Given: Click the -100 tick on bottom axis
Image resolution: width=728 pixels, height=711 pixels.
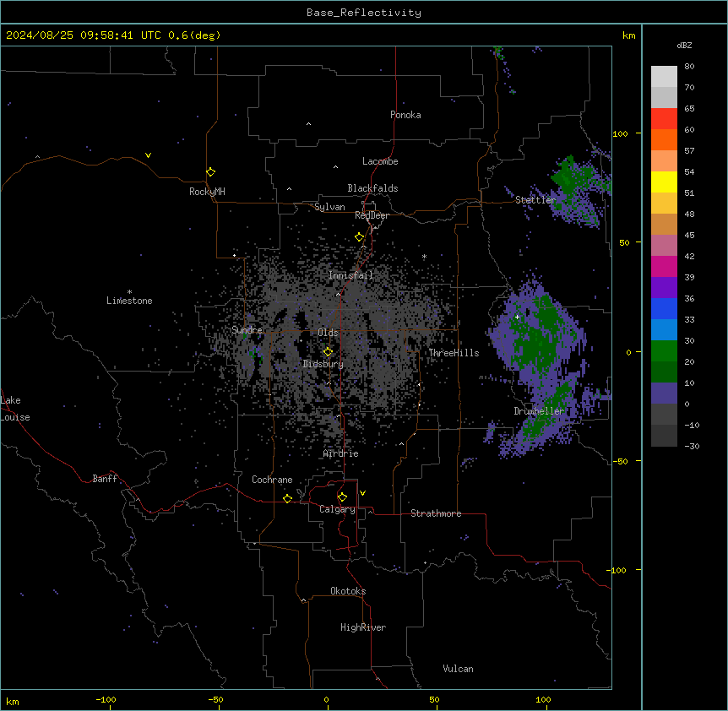Looking at the screenshot, I should click(x=106, y=700).
